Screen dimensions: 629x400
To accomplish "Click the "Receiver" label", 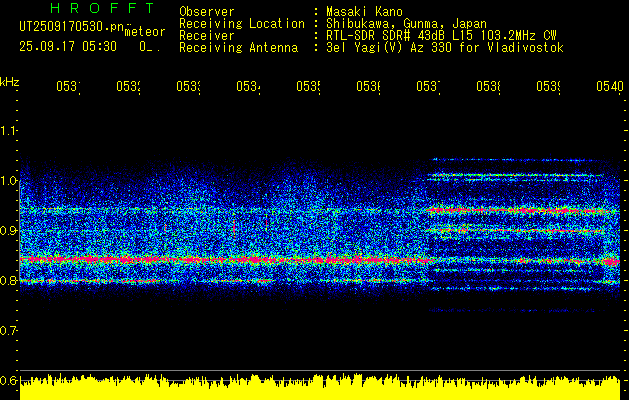I will pos(207,36).
